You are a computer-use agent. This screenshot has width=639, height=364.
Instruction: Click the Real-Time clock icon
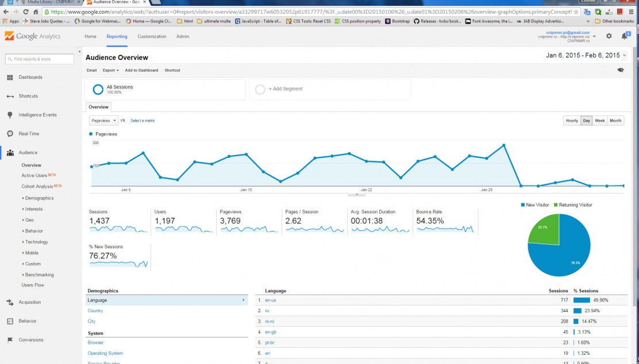[x=10, y=134]
